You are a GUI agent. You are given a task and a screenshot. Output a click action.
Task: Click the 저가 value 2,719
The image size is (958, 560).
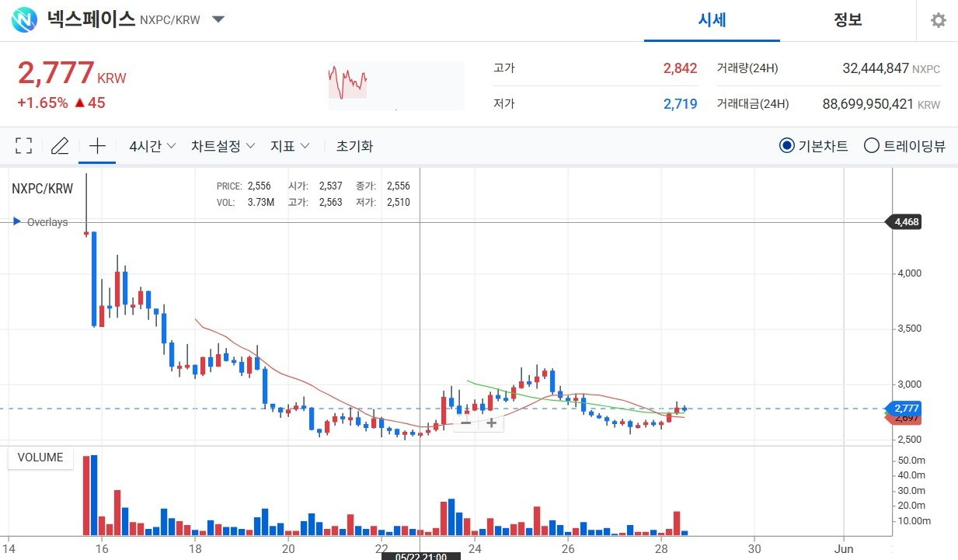[x=680, y=104]
